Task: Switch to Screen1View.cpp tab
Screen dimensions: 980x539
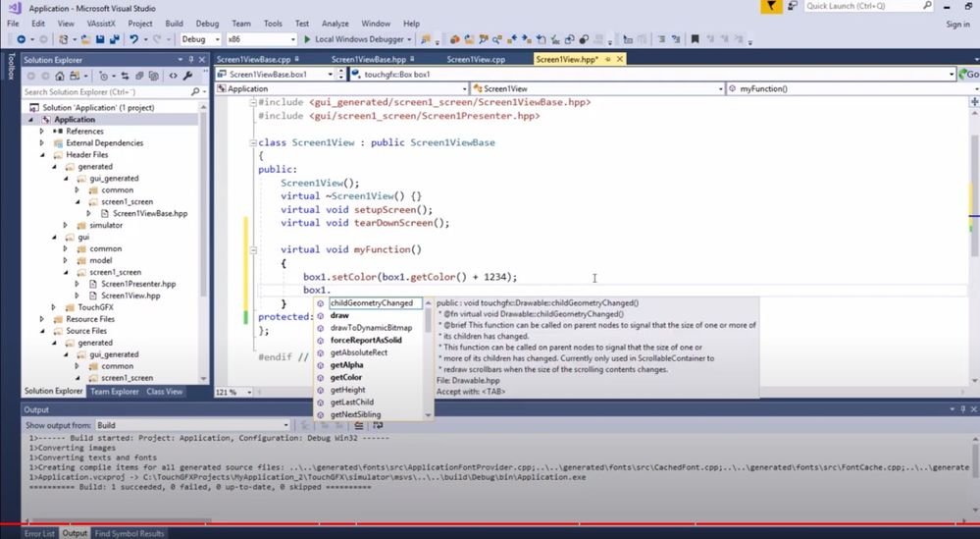Action: click(x=476, y=60)
